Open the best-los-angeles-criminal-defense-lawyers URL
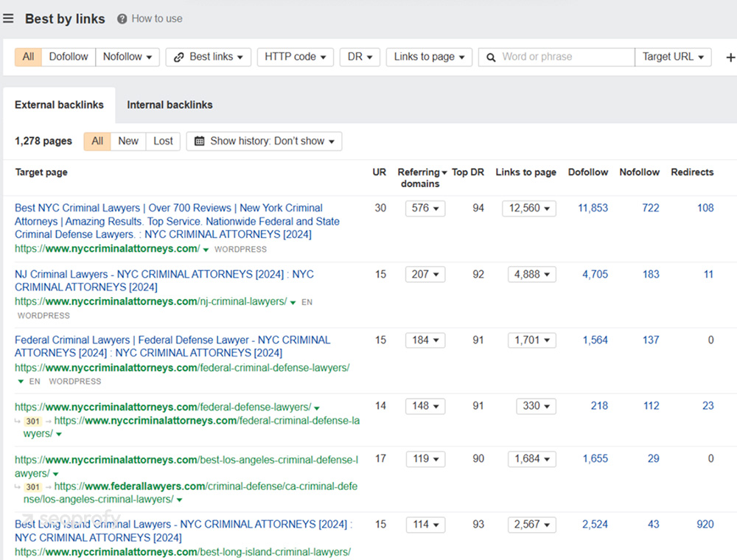The image size is (737, 560). coord(186,466)
